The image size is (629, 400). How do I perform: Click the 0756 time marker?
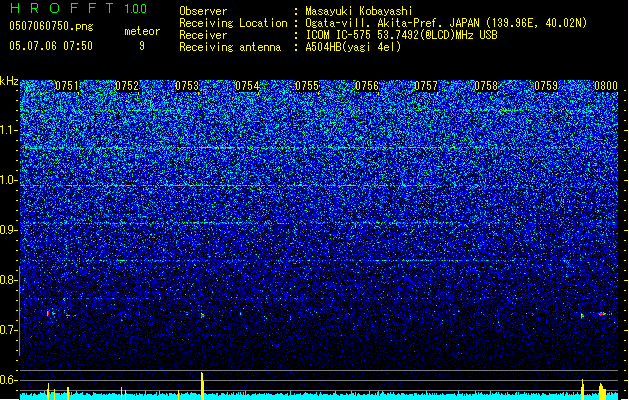367,86
